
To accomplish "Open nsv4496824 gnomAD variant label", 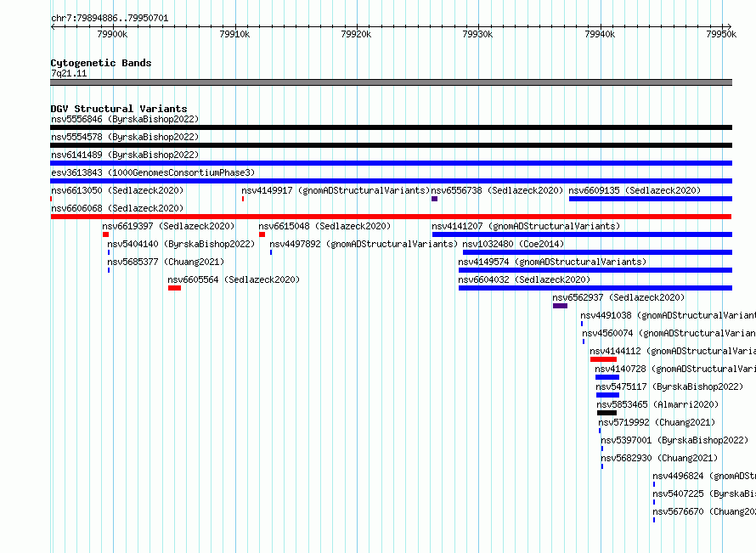I will pos(704,476).
